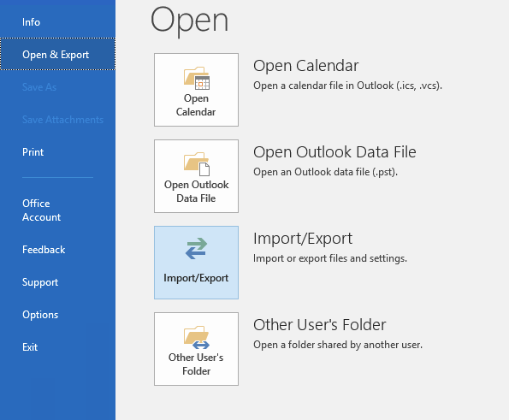509x420 pixels.
Task: Choose Save As in the sidebar
Action: click(39, 87)
